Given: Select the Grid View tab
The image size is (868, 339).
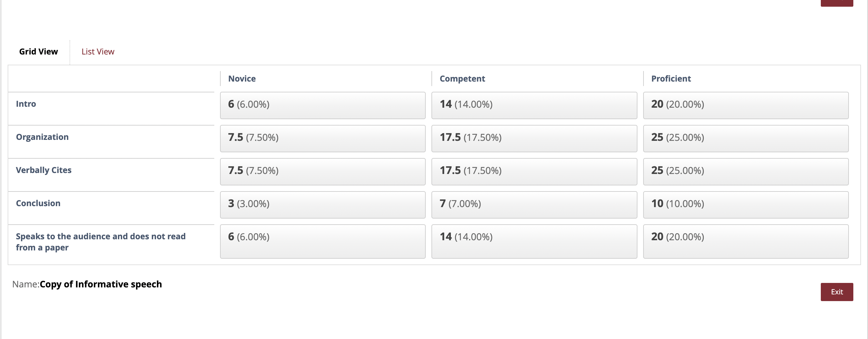Looking at the screenshot, I should (x=38, y=52).
